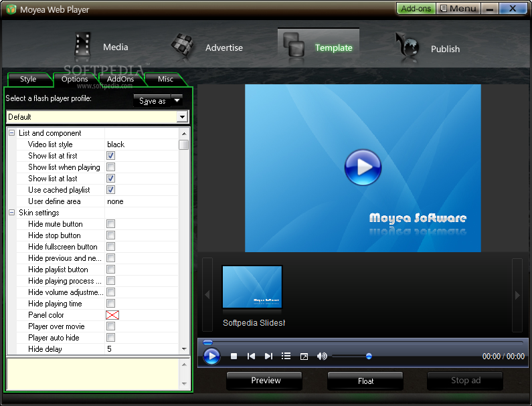
Task: Click the Preview button
Action: (x=266, y=381)
